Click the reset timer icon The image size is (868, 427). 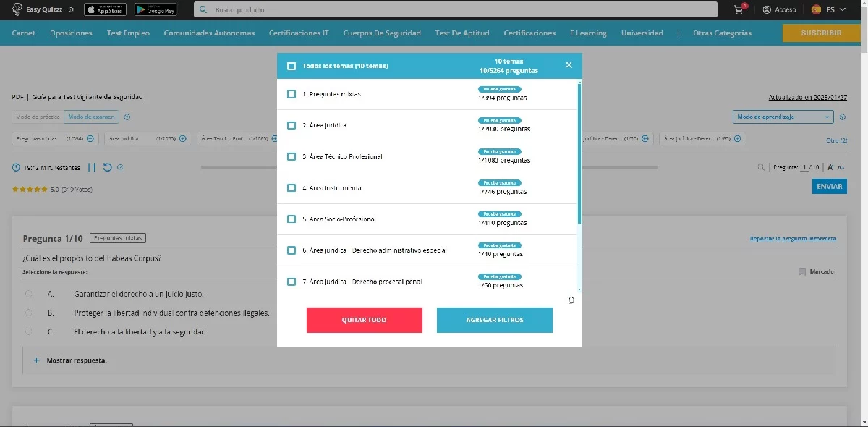click(107, 167)
